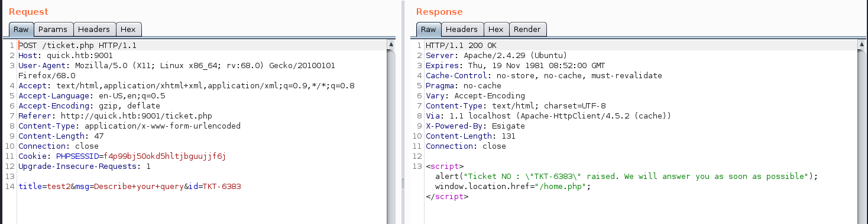Viewport: 868px width, 224px height.
Task: Click the request Content-Type header line
Action: 129,126
